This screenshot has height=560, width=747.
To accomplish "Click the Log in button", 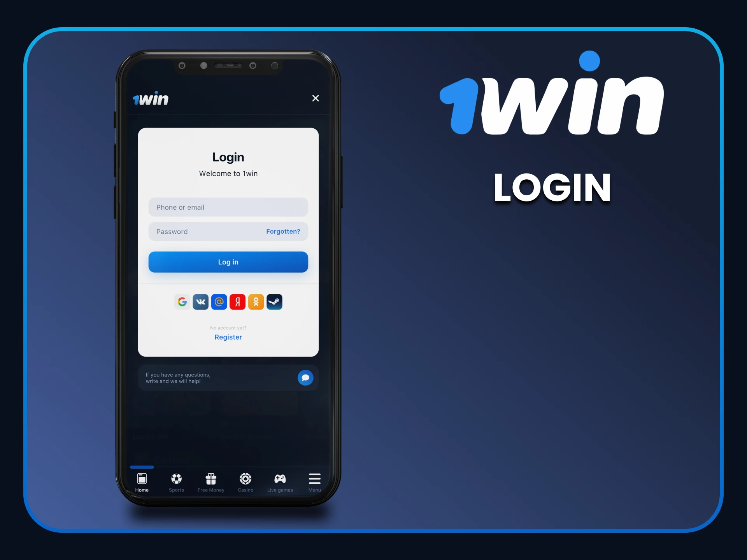I will point(228,262).
